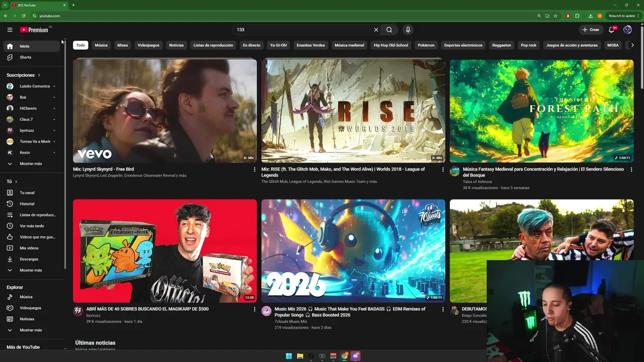Open options for Magikarp sobres video
Screen dimensions: 644x362
point(255,310)
